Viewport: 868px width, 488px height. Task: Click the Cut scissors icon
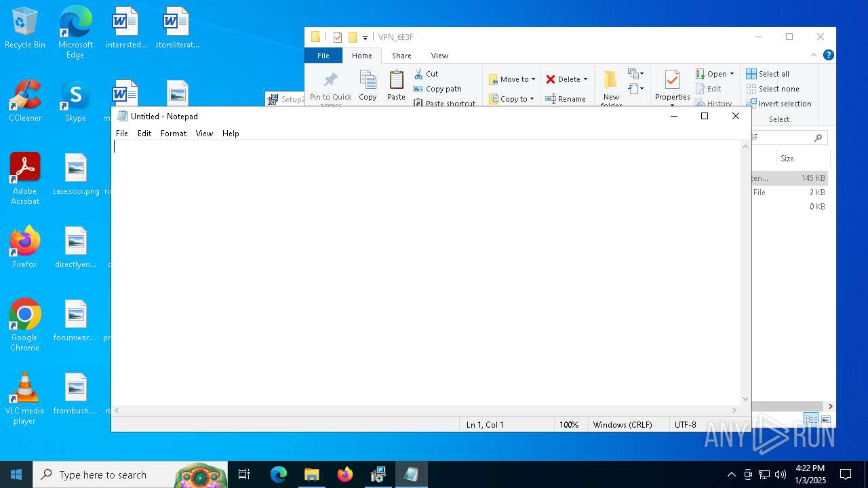pos(418,74)
